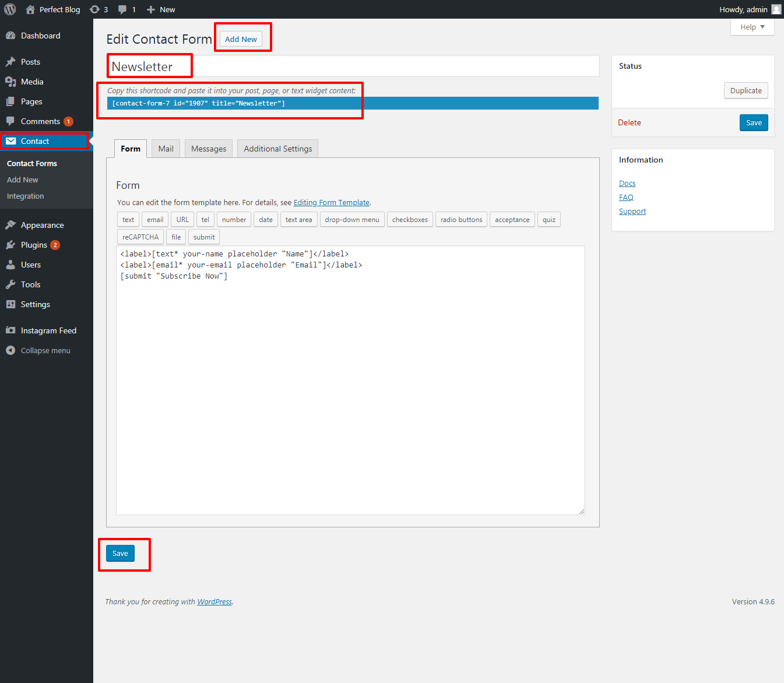Click the updates icon in admin bar
This screenshot has height=683, width=784.
click(94, 9)
